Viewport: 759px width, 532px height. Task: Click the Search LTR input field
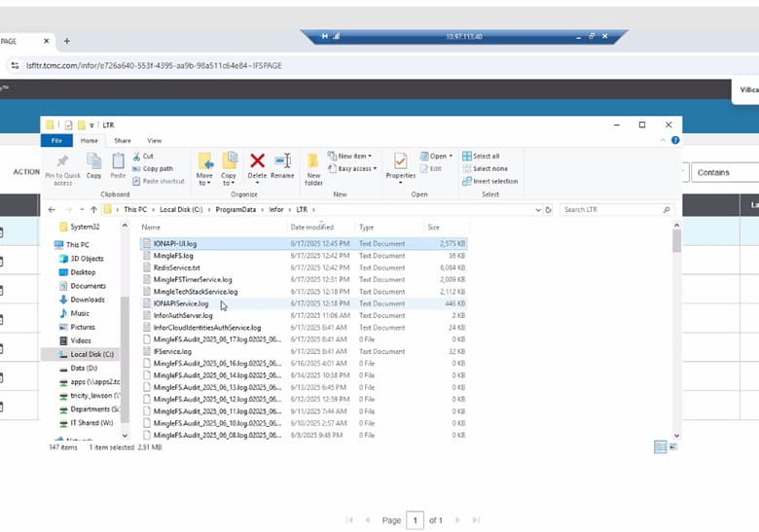point(611,209)
